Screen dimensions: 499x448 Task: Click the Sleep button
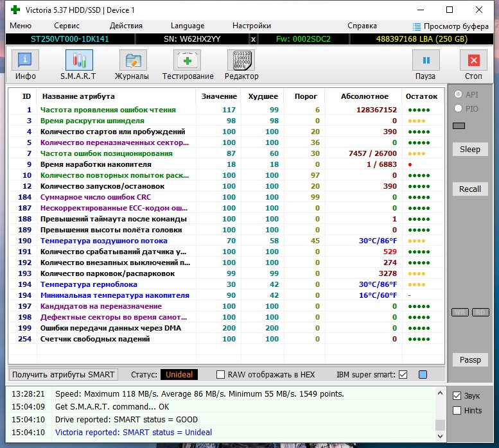[x=470, y=149]
